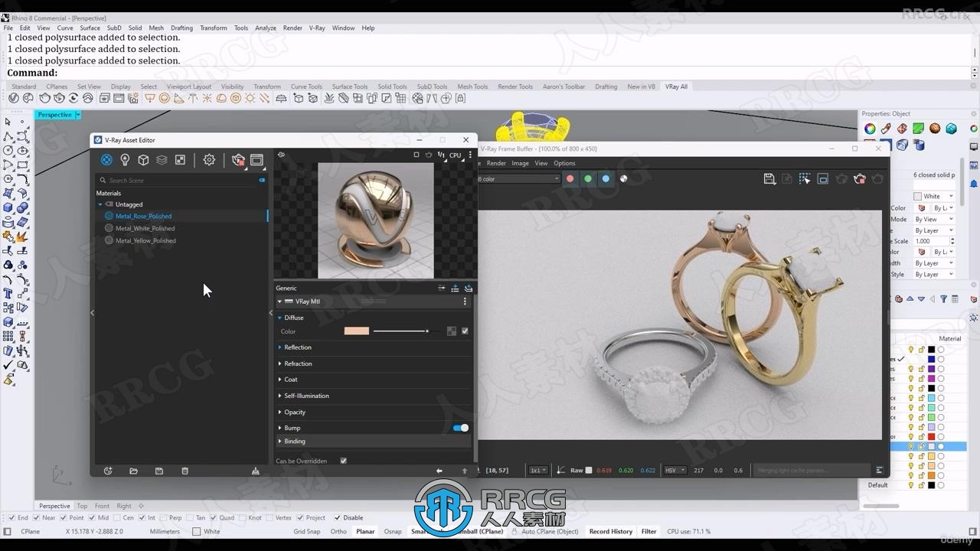The width and height of the screenshot is (980, 551).
Task: Collapse the Untagged materials group
Action: pos(100,204)
